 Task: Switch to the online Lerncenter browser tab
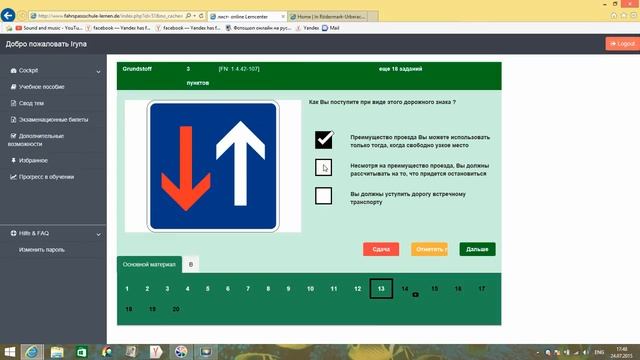point(247,16)
